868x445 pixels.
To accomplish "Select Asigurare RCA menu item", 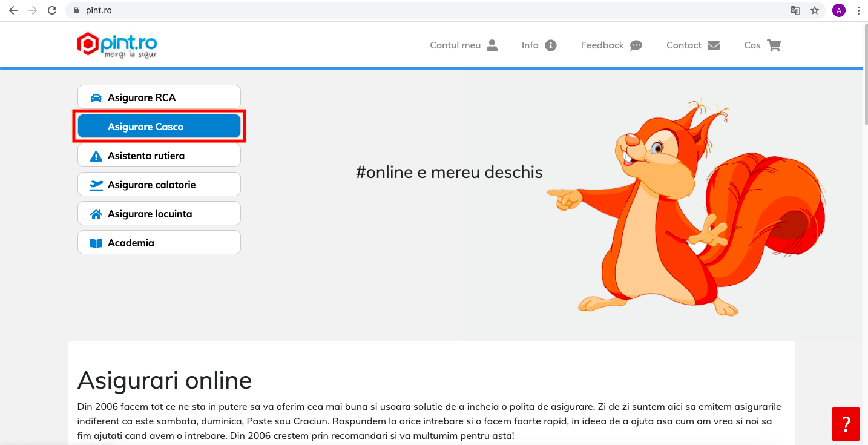I will point(159,97).
